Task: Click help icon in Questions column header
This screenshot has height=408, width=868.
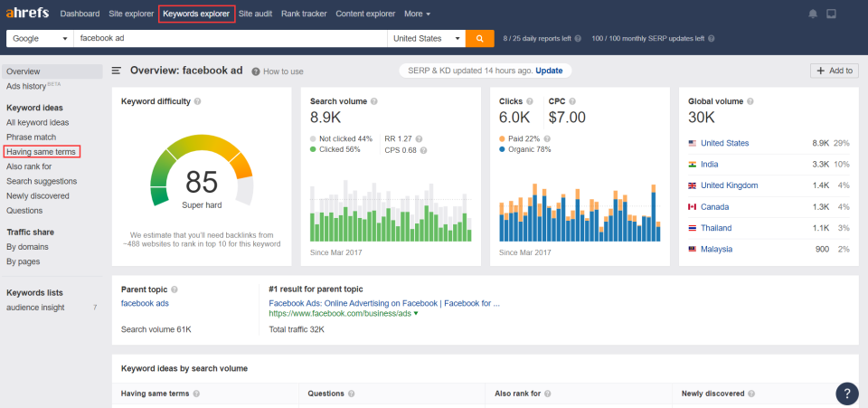Action: (351, 394)
